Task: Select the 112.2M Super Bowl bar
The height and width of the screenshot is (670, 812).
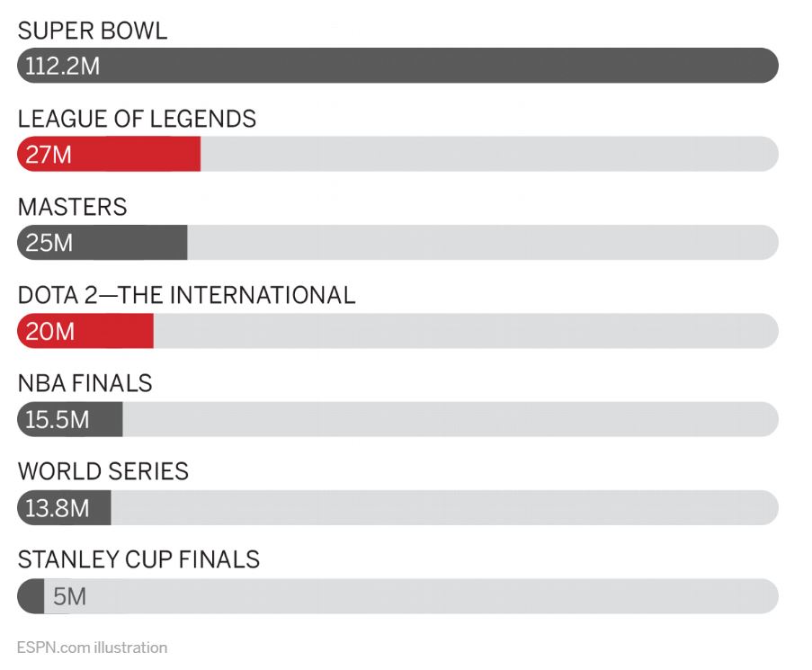Action: point(397,66)
